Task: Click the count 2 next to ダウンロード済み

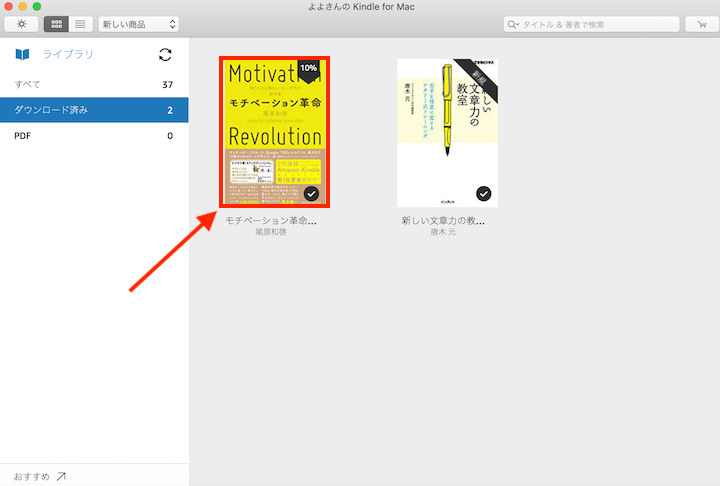Action: click(170, 110)
